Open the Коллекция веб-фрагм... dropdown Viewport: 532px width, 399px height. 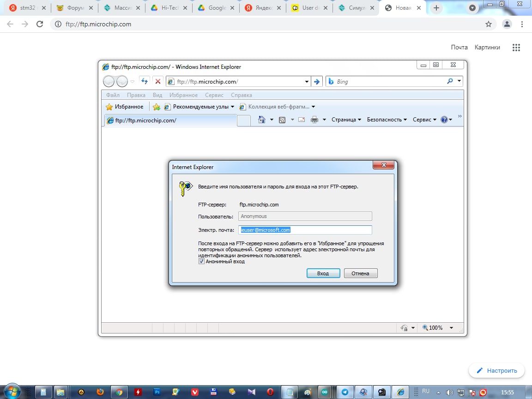277,107
